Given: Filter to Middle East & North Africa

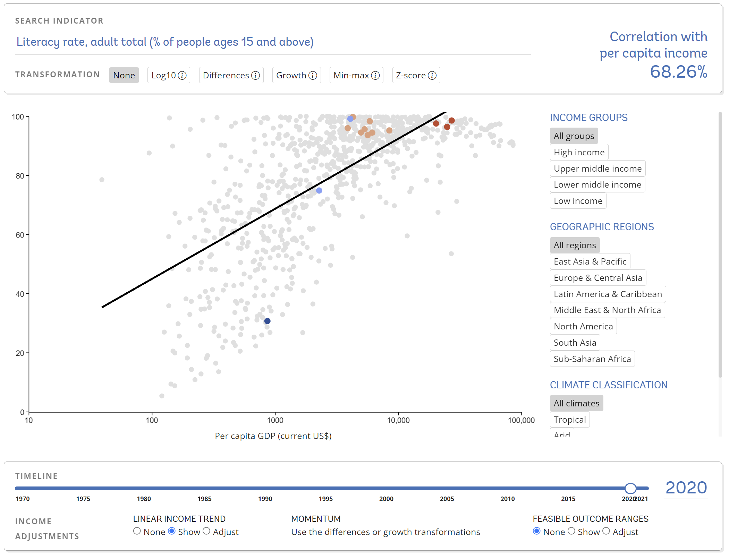Looking at the screenshot, I should 607,310.
